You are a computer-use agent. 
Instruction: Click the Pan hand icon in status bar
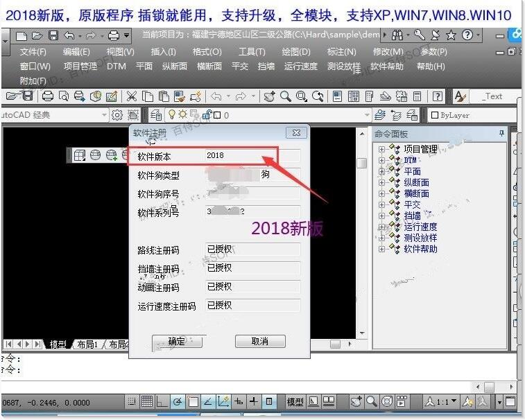point(356,401)
